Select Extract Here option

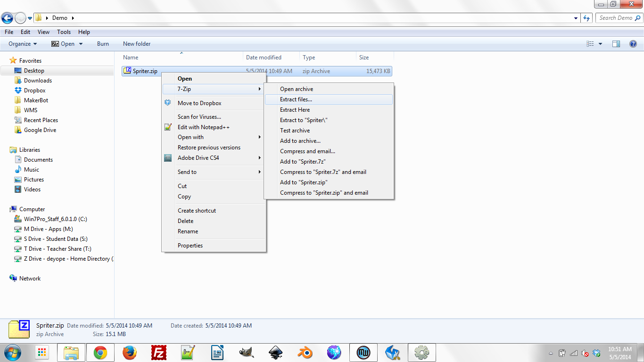coord(329,110)
